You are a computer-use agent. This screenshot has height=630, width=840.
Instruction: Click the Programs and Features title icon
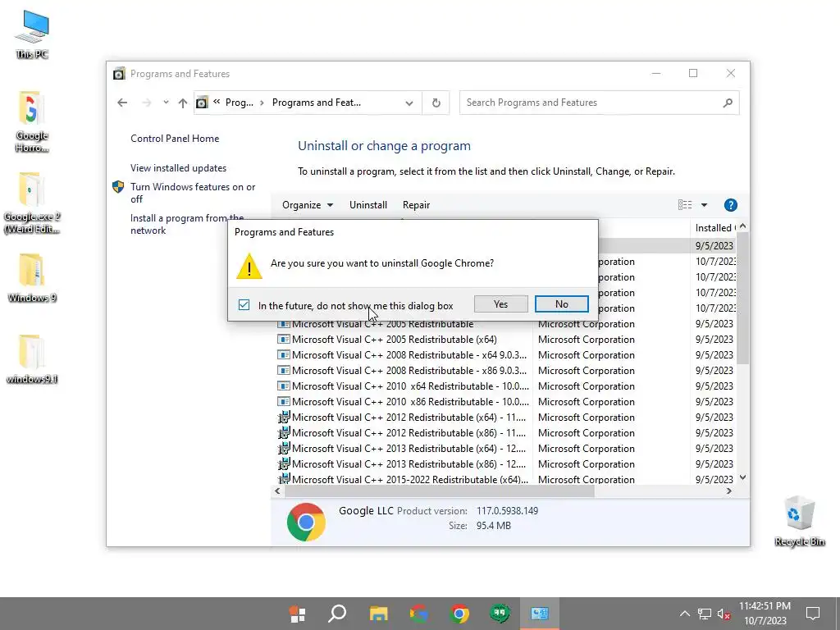coord(119,73)
